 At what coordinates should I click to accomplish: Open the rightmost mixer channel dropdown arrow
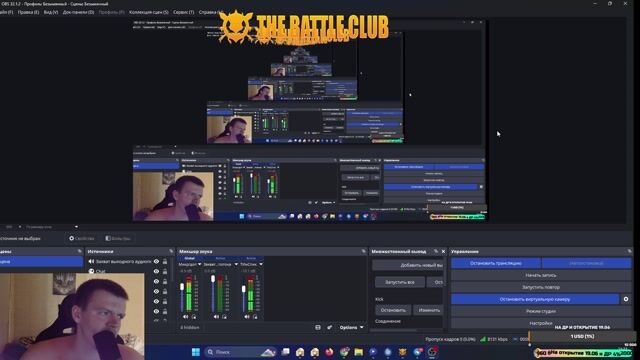(261, 264)
